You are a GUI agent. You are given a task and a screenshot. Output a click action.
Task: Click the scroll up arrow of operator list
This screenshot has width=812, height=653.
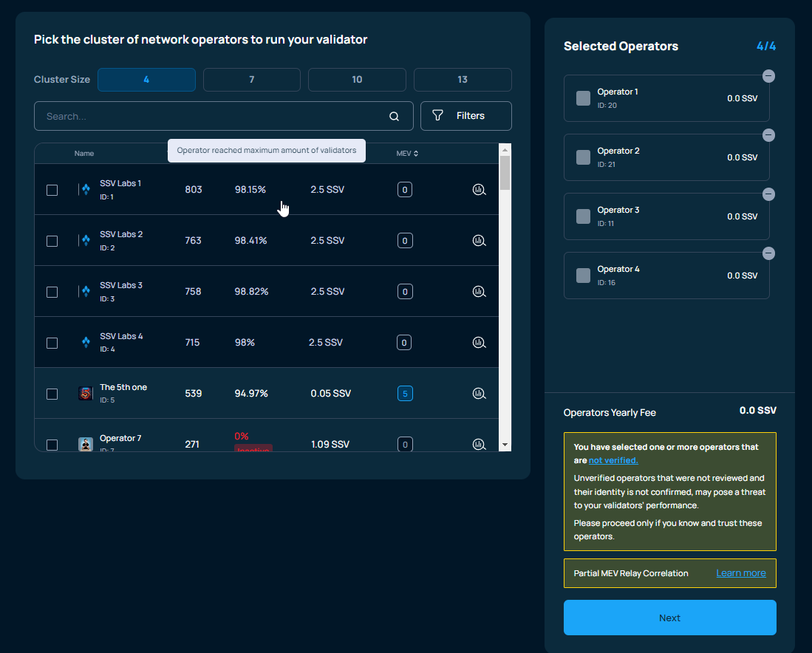coord(505,150)
